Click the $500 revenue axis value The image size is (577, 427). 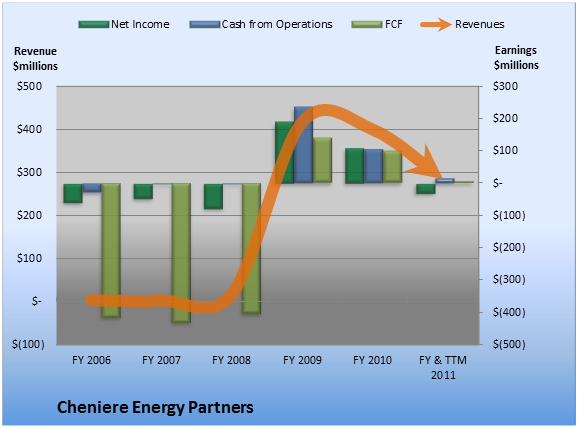29,87
